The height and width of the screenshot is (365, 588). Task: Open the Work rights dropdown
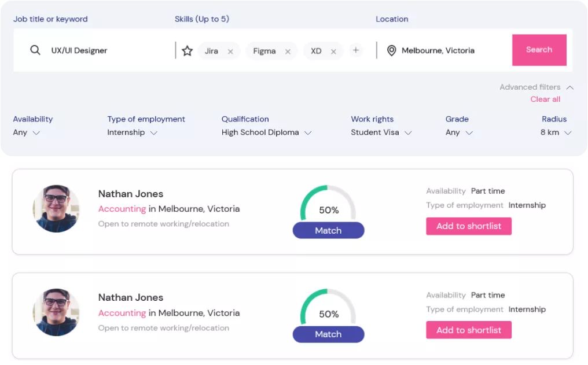(381, 132)
